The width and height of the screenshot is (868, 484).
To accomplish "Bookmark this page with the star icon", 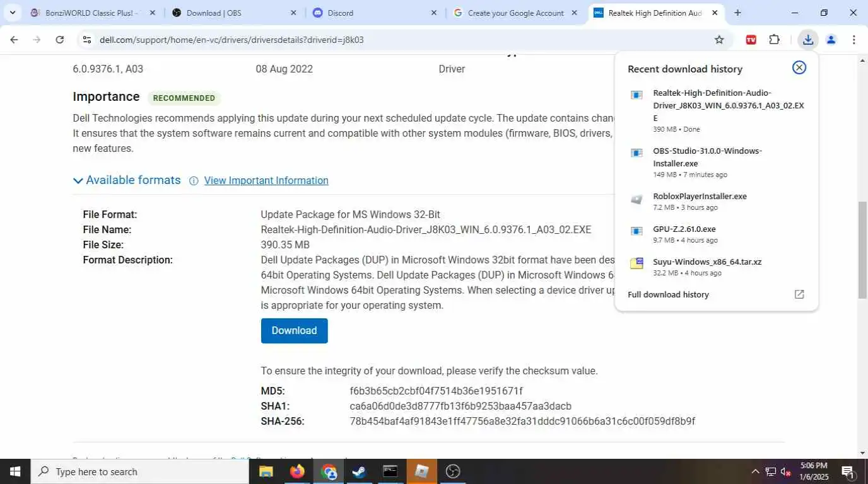I will click(x=719, y=40).
